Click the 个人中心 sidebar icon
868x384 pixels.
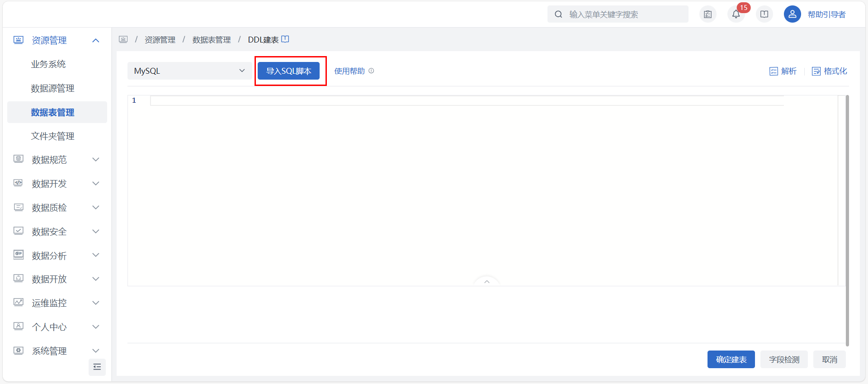(x=19, y=327)
